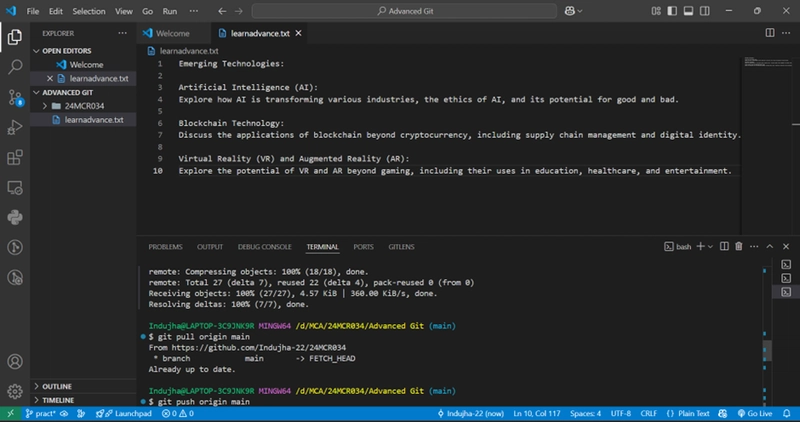Toggle secondary side bar visibility

click(705, 11)
